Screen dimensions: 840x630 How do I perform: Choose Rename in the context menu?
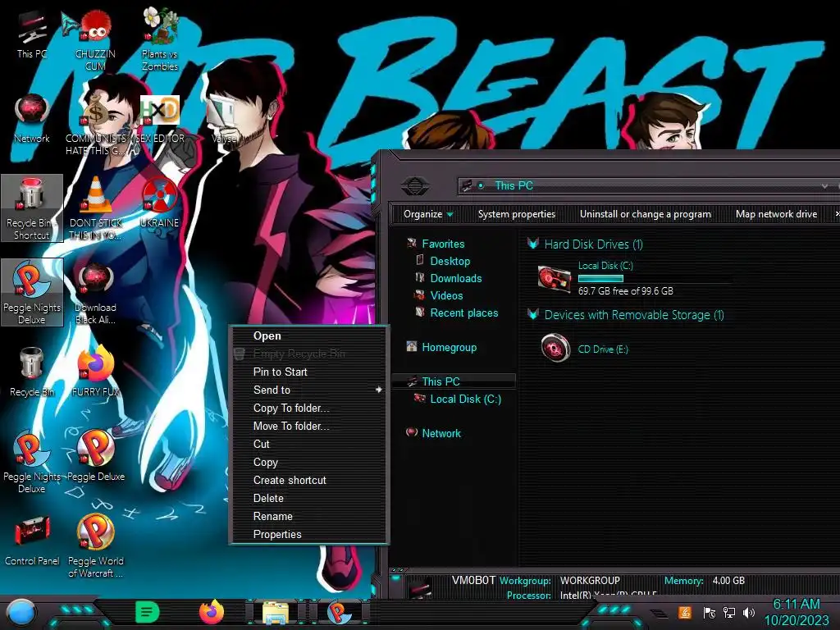tap(309, 517)
